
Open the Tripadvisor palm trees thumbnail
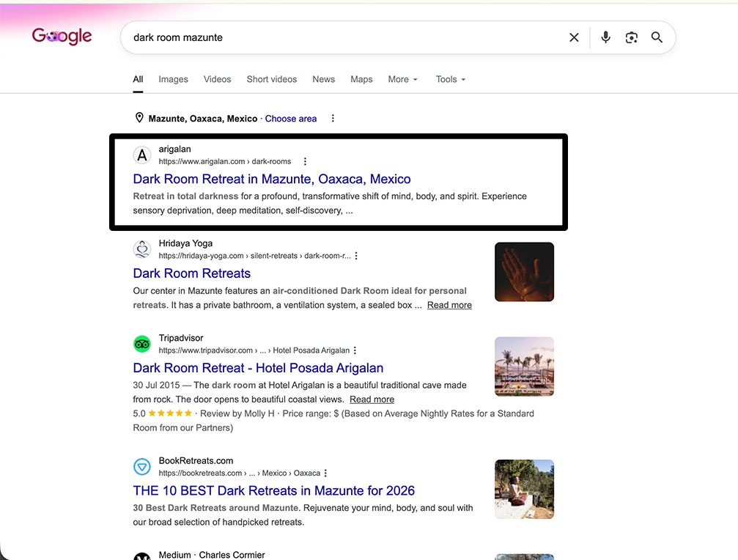click(524, 366)
